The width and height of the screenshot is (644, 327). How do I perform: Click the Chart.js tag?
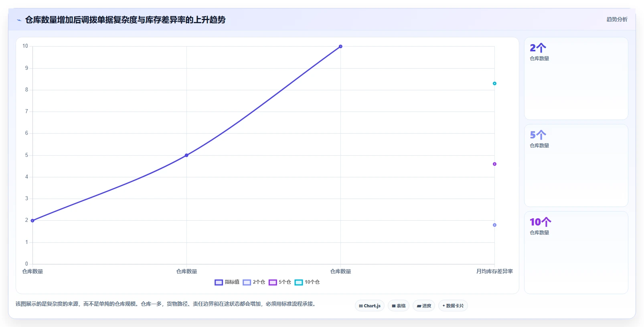(x=370, y=306)
